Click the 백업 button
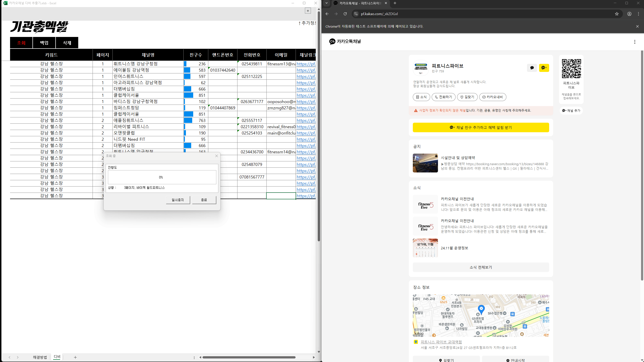The width and height of the screenshot is (644, 362). pyautogui.click(x=44, y=43)
